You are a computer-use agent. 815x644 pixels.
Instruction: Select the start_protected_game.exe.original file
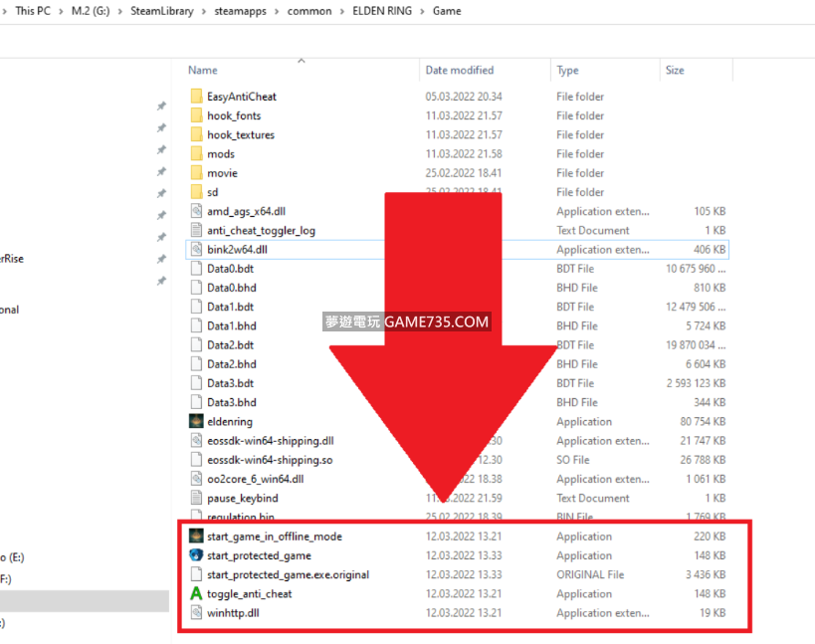tap(288, 575)
